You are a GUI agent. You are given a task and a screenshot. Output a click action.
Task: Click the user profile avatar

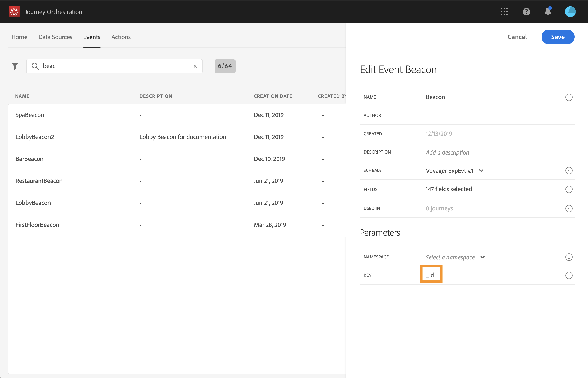coord(570,11)
